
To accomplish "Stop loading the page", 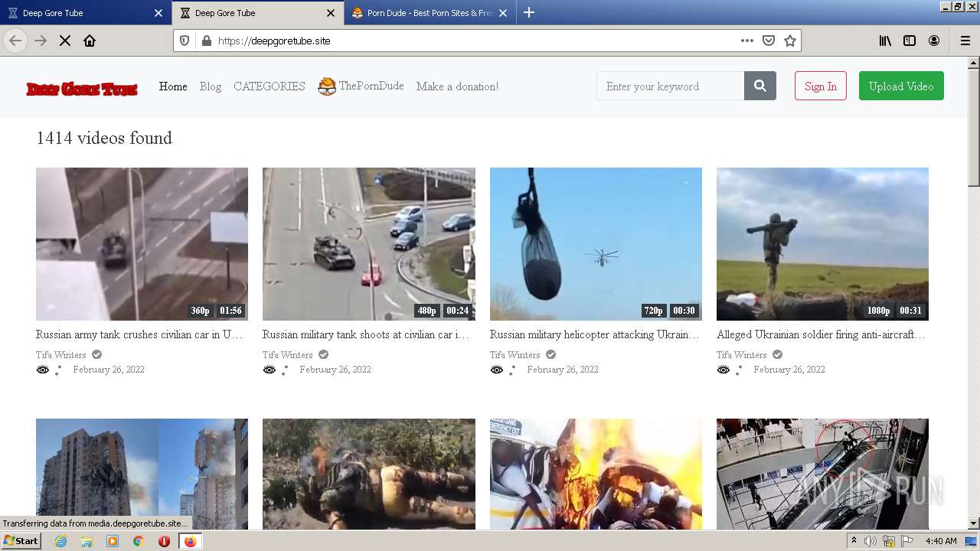I will click(65, 41).
